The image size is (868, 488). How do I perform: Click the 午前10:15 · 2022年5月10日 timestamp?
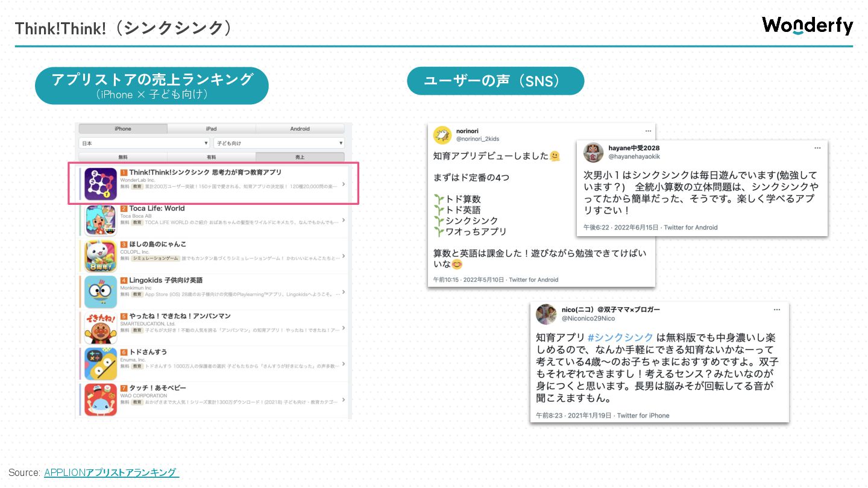tap(468, 280)
